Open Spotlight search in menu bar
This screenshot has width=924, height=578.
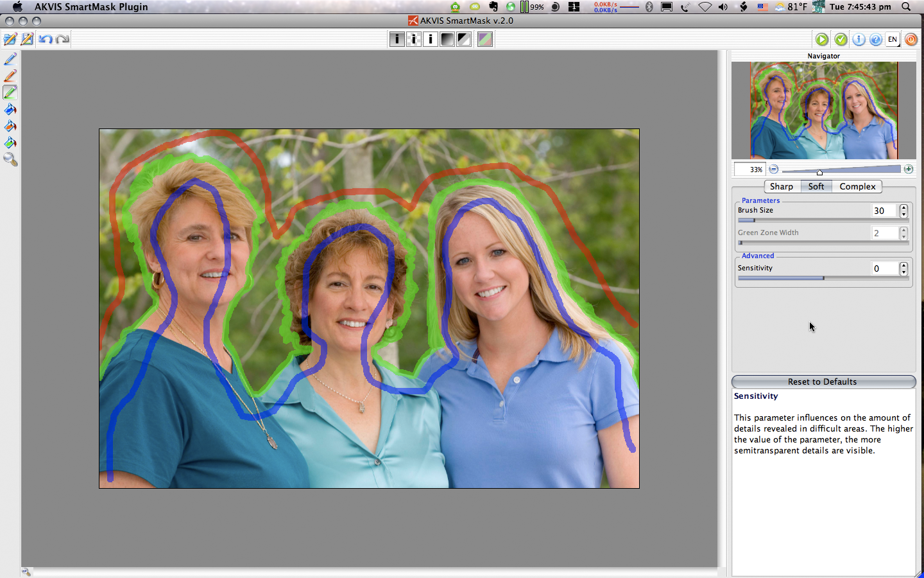(906, 7)
